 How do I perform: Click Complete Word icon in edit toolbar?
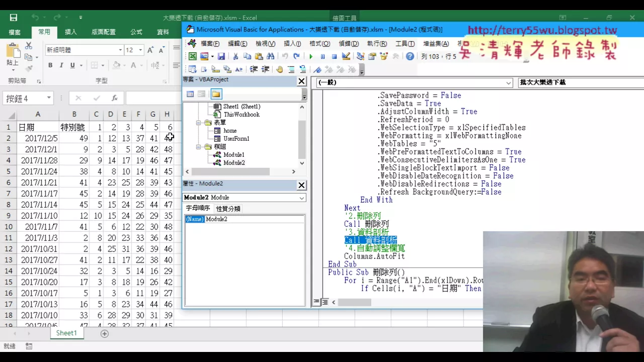pyautogui.click(x=239, y=69)
